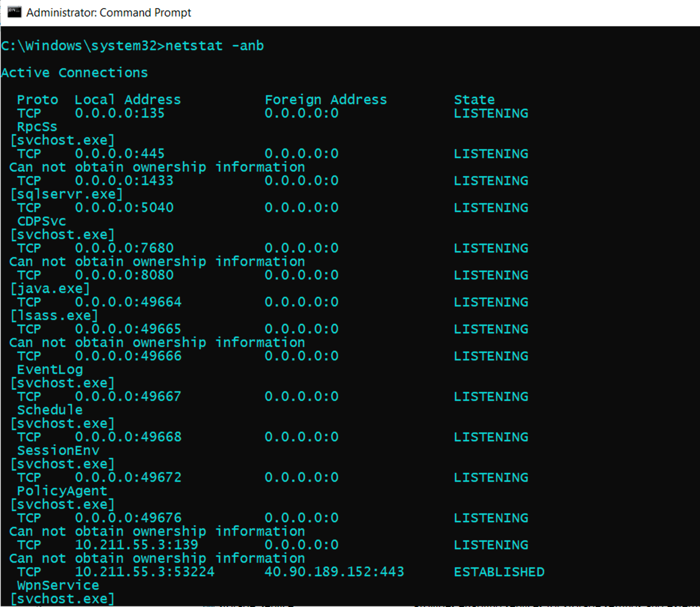This screenshot has width=700, height=607.
Task: Click the Command Prompt window icon
Action: click(14, 12)
